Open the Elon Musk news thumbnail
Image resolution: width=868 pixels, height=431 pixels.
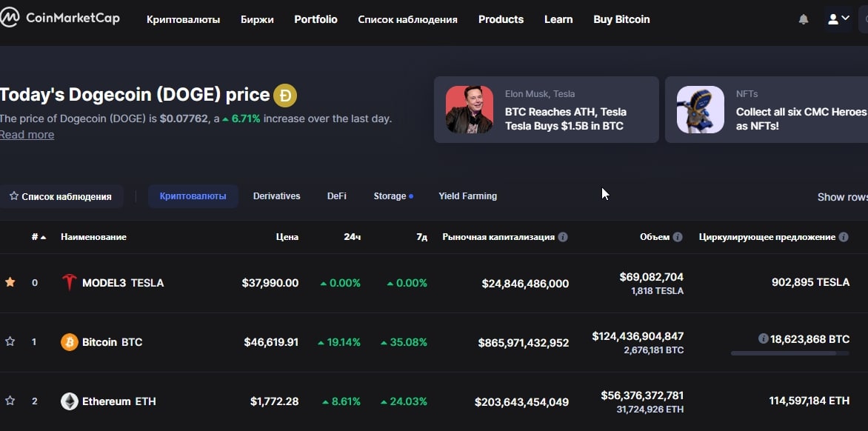click(470, 110)
